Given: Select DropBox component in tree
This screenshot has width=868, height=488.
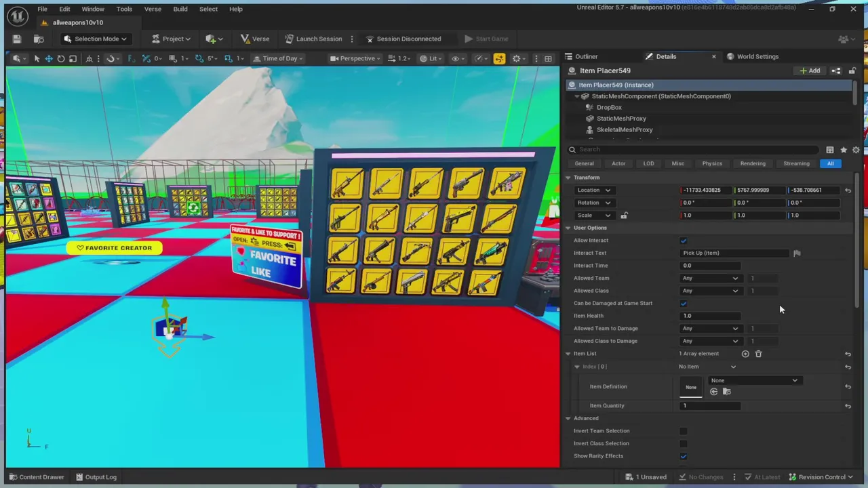Looking at the screenshot, I should pyautogui.click(x=609, y=108).
